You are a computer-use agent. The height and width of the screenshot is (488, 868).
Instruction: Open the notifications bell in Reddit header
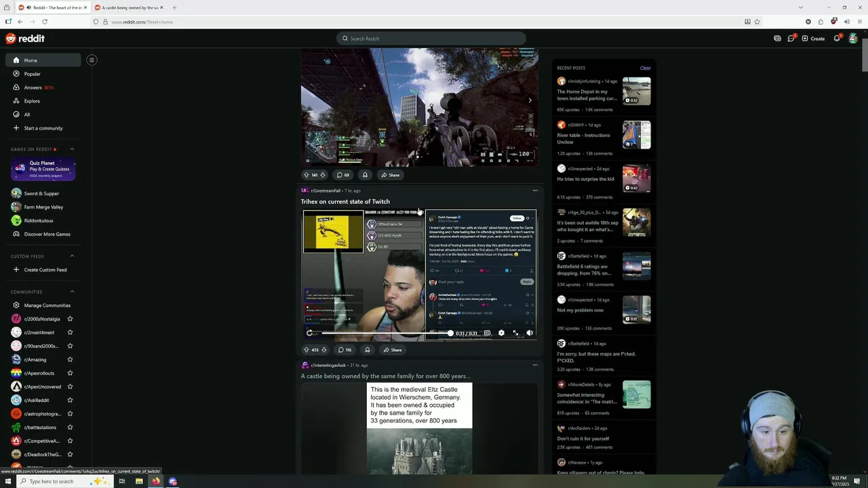(837, 39)
